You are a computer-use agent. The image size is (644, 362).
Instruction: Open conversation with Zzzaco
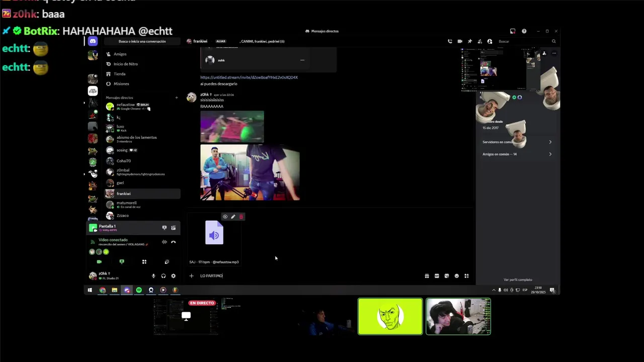[142, 215]
